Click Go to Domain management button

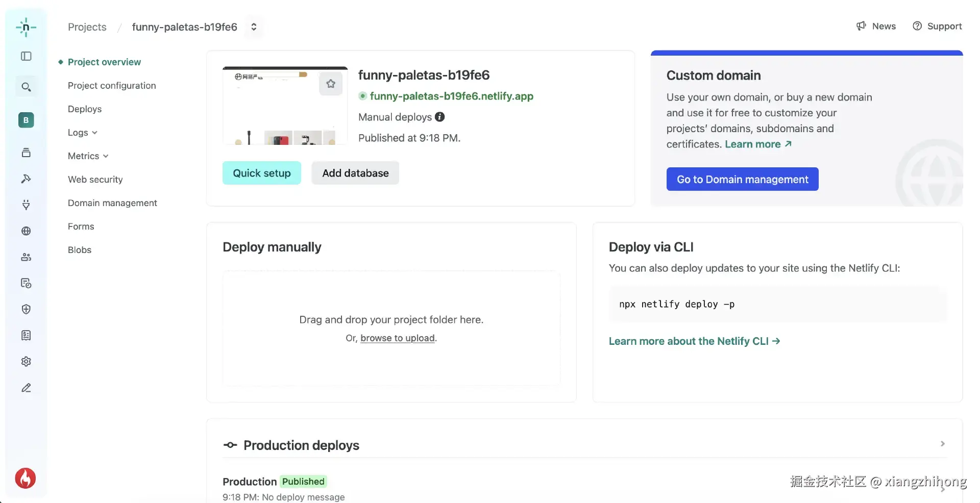742,179
